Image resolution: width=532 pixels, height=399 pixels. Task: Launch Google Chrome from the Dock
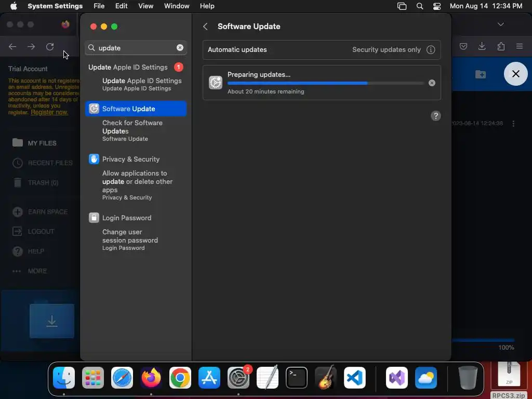[x=180, y=377]
